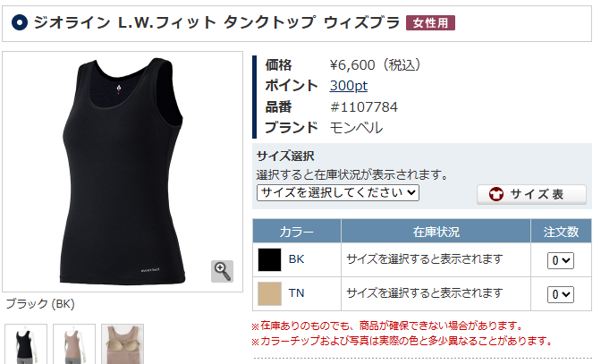Screen dimensions: 601x364
Task: Click the カラー column header
Action: (x=297, y=232)
